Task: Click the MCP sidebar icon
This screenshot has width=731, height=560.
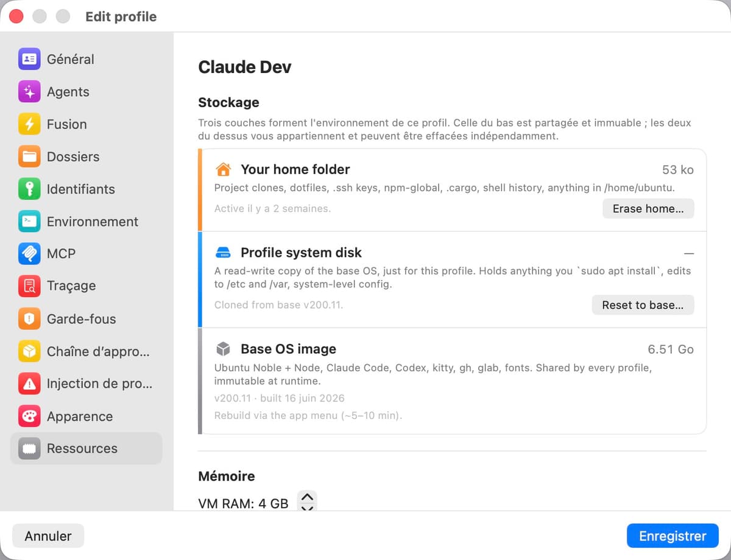Action: (29, 254)
